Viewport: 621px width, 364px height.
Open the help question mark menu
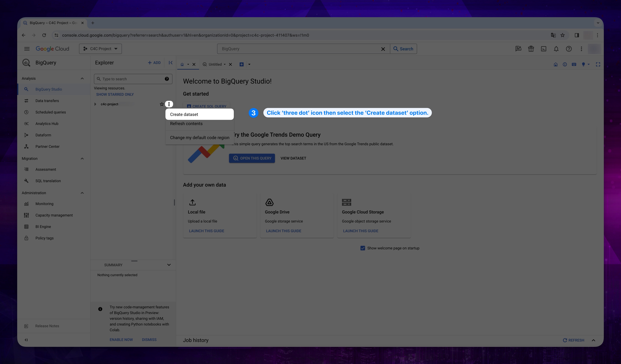569,49
